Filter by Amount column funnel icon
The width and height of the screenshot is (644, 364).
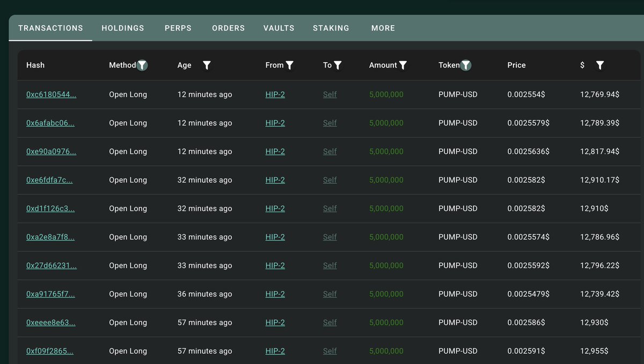[x=403, y=65]
